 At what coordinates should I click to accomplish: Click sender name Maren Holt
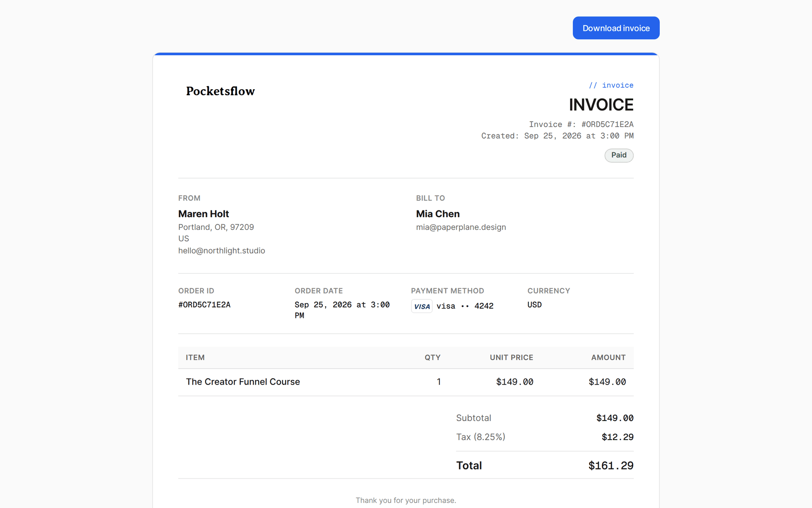[203, 214]
